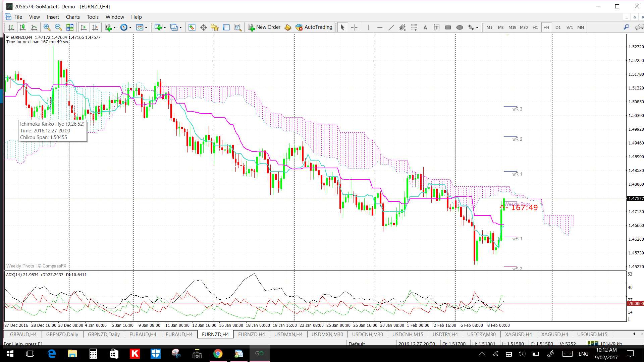Expand the Profiles dropdown arrow
This screenshot has width=644, height=362.
[x=180, y=27]
